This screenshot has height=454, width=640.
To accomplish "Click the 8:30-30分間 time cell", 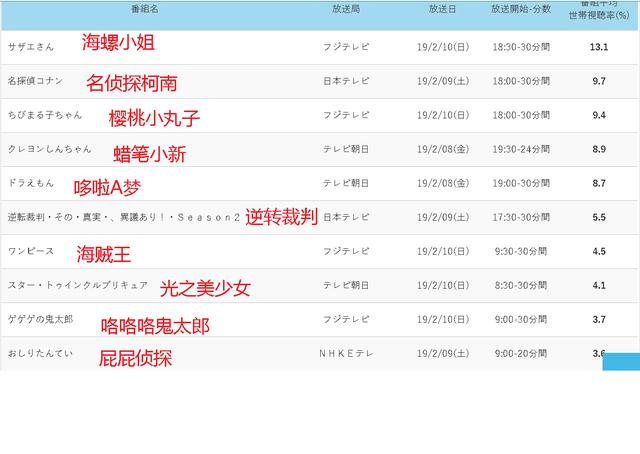I will (x=521, y=285).
